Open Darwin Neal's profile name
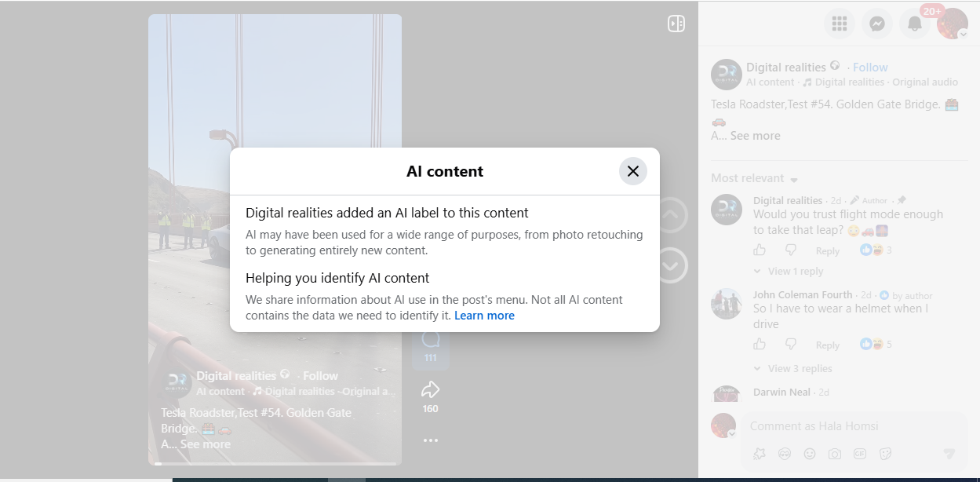The image size is (980, 482). [x=782, y=393]
